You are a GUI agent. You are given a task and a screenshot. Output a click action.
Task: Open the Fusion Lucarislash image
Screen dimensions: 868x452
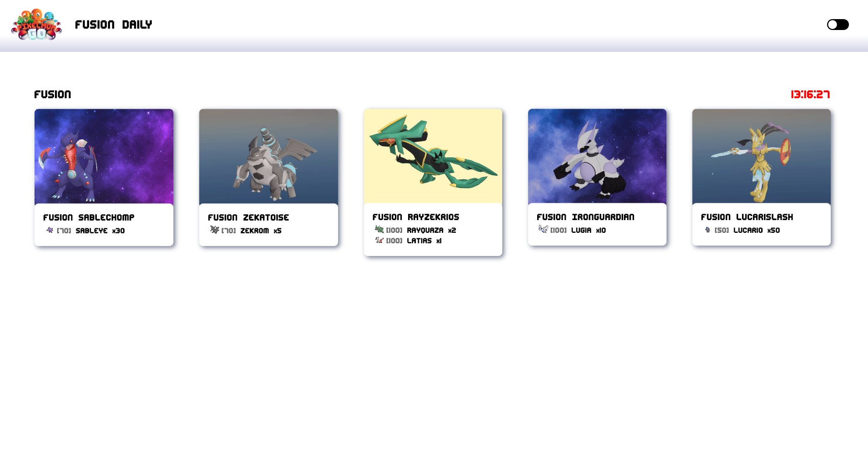point(762,156)
